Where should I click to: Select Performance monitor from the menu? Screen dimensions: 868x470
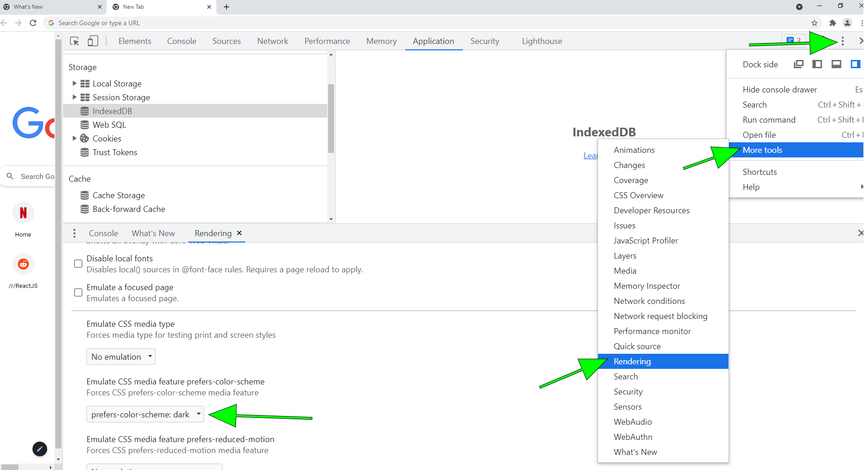click(652, 331)
